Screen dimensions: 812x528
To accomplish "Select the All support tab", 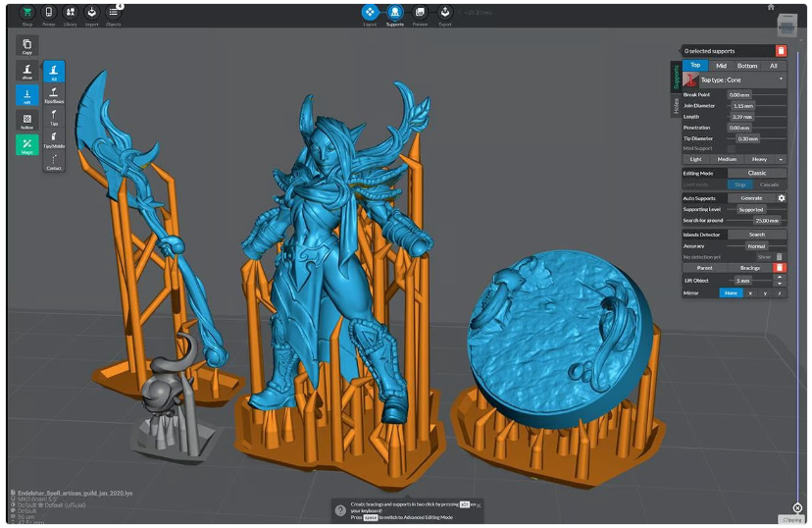I will click(x=774, y=66).
